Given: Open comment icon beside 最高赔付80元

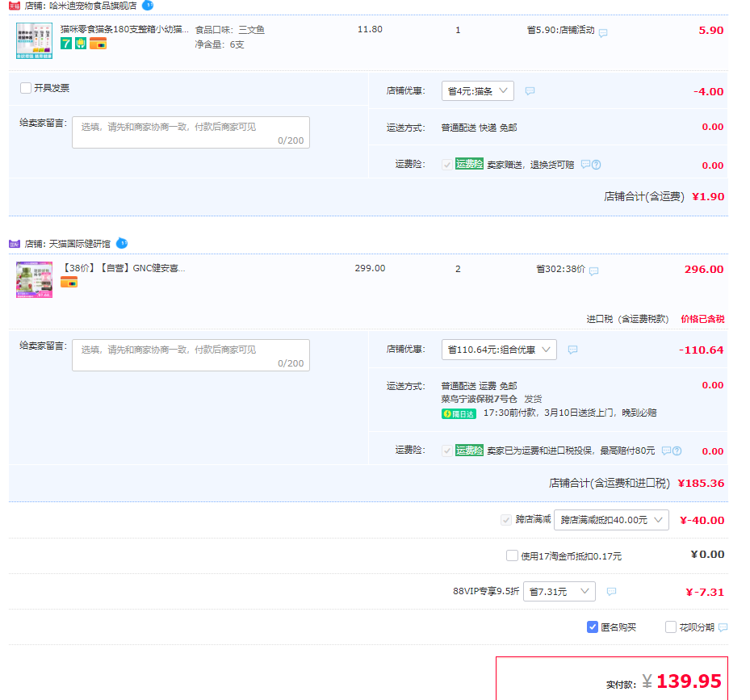Looking at the screenshot, I should (666, 451).
